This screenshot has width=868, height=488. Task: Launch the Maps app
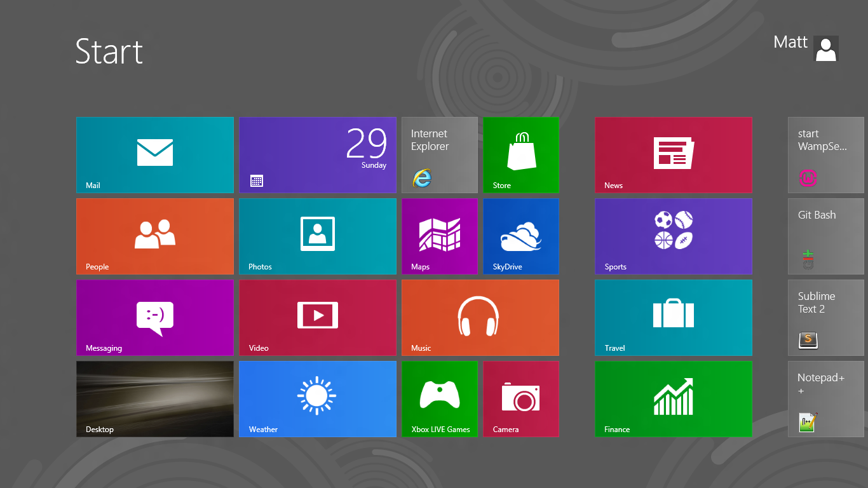point(439,236)
